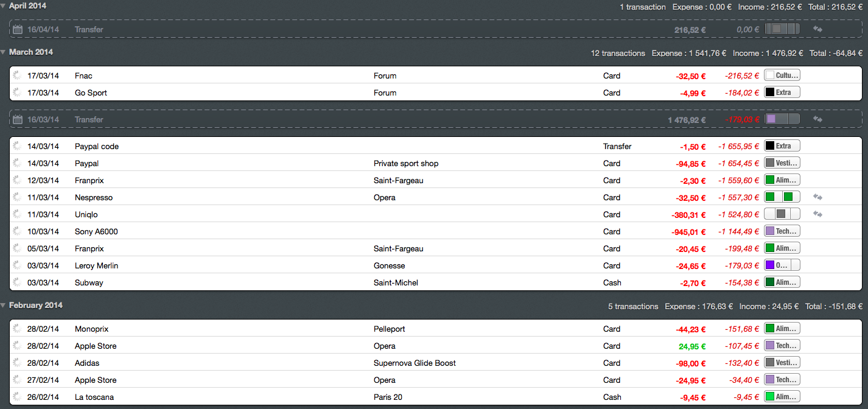Click the '12 transactions' summary in March header

point(618,53)
